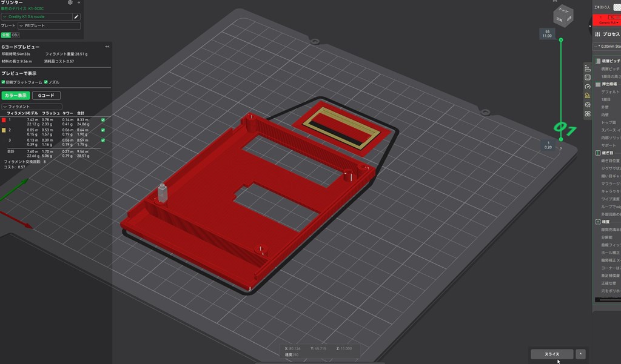Switch to カラー表示 tab
621x364 pixels.
16,95
